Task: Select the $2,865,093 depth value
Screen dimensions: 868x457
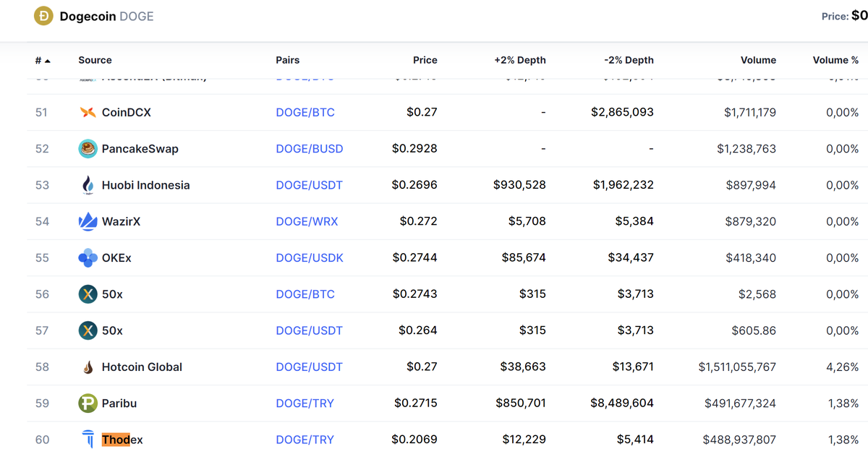Action: 622,112
